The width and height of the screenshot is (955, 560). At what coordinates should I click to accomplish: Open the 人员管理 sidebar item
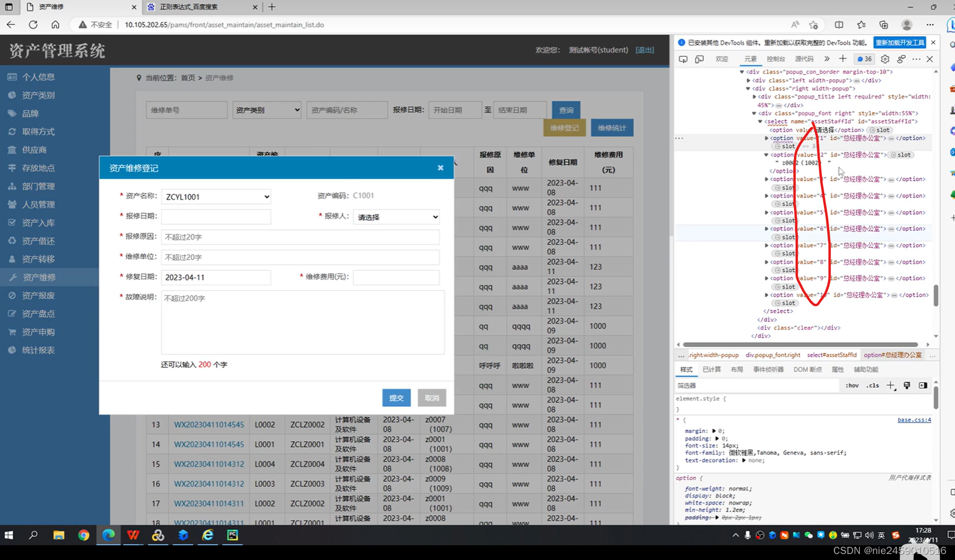click(x=38, y=204)
